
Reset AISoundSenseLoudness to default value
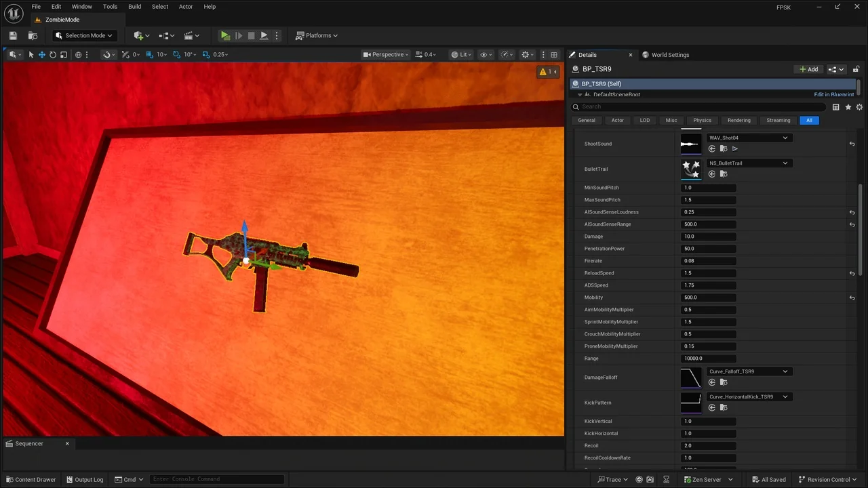[x=852, y=212]
